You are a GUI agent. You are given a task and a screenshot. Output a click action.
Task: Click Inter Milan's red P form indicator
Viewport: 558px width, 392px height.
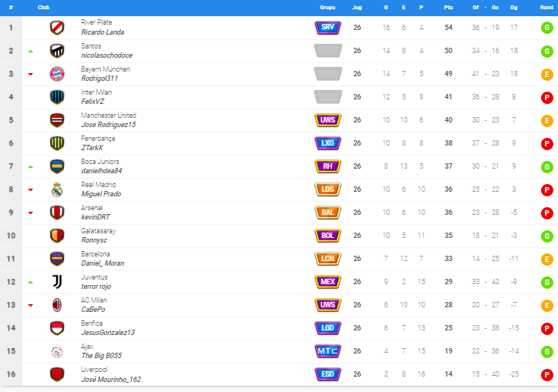tap(546, 97)
